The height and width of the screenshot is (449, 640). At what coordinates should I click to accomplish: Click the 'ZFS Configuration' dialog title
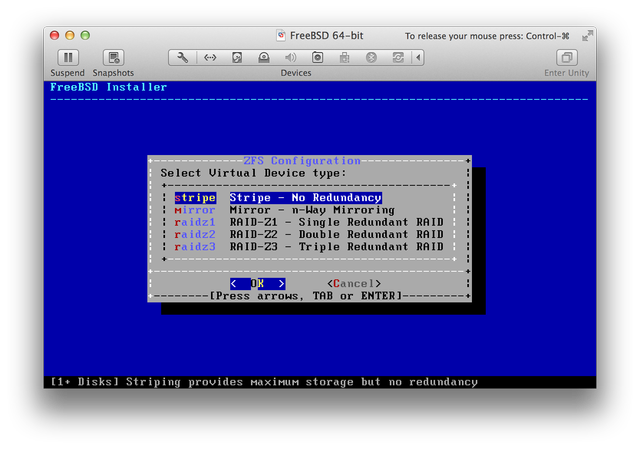tap(302, 161)
